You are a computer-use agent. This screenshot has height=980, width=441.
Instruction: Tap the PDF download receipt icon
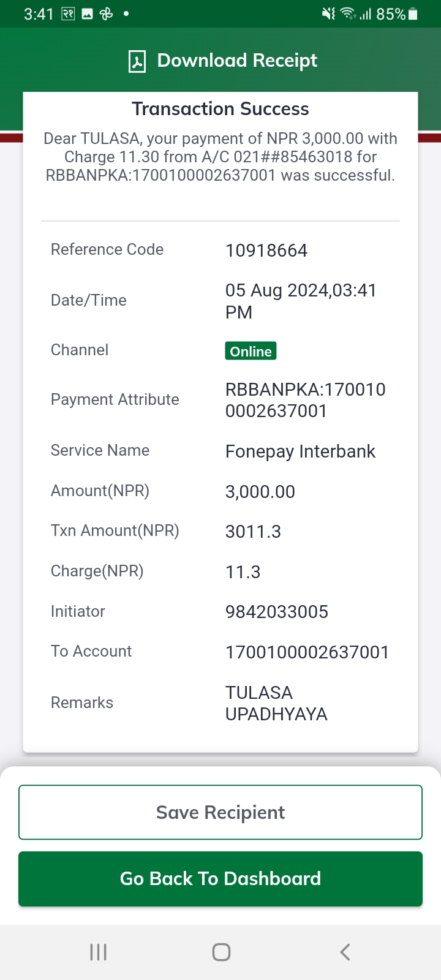click(x=137, y=61)
